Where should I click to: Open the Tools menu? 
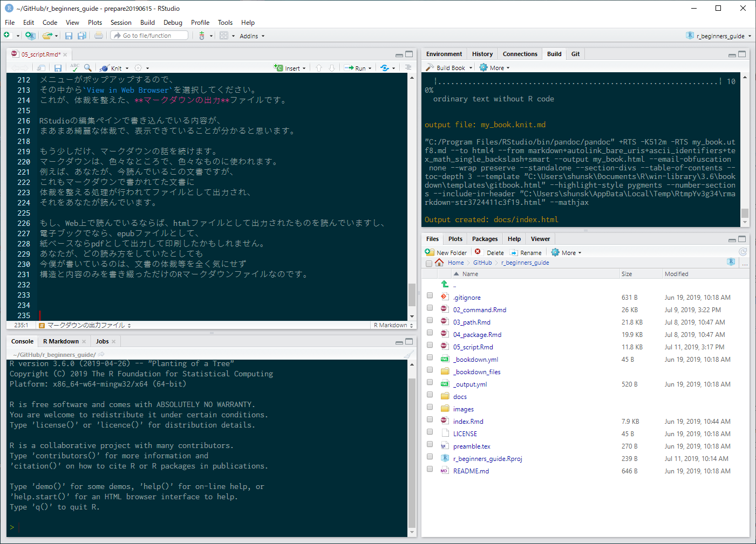225,23
